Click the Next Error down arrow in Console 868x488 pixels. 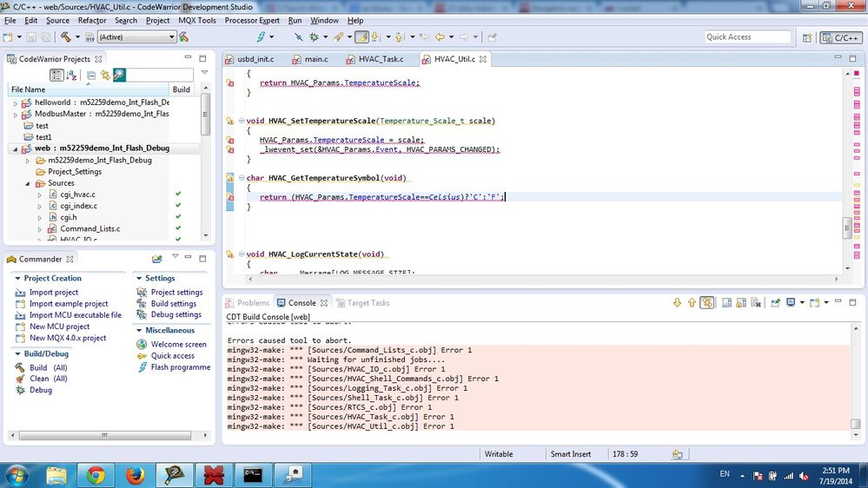[x=677, y=303]
